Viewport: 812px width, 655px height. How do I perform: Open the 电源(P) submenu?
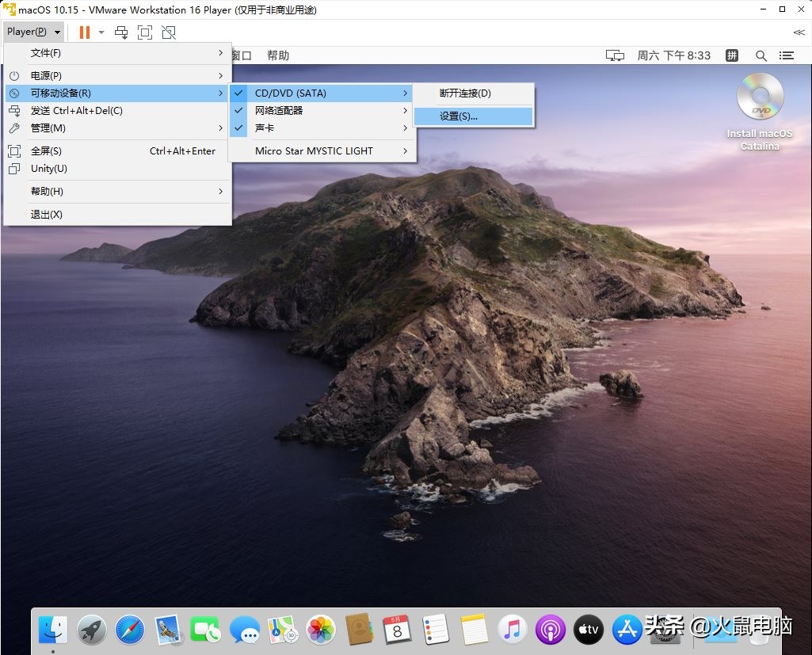click(x=117, y=75)
